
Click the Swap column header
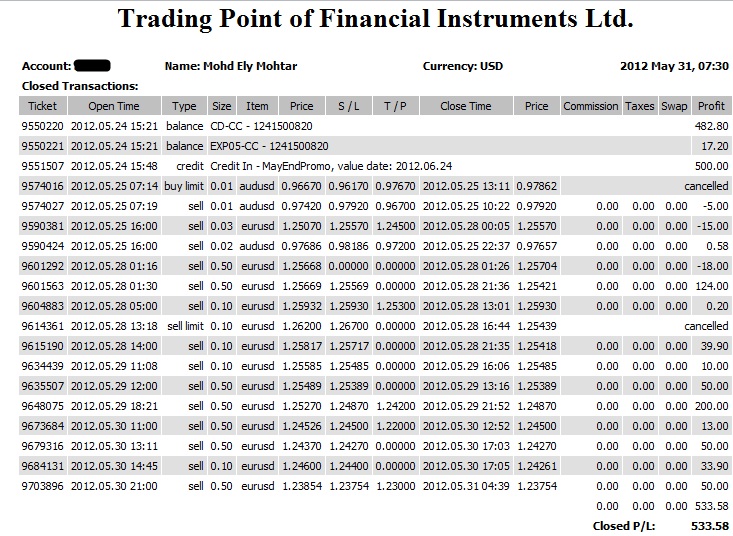[674, 106]
